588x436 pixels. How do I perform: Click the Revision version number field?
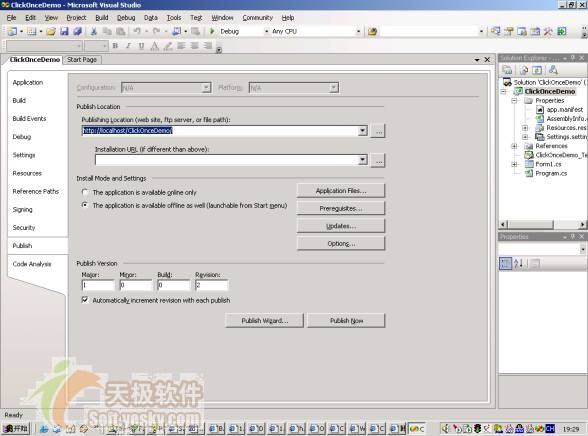click(212, 285)
